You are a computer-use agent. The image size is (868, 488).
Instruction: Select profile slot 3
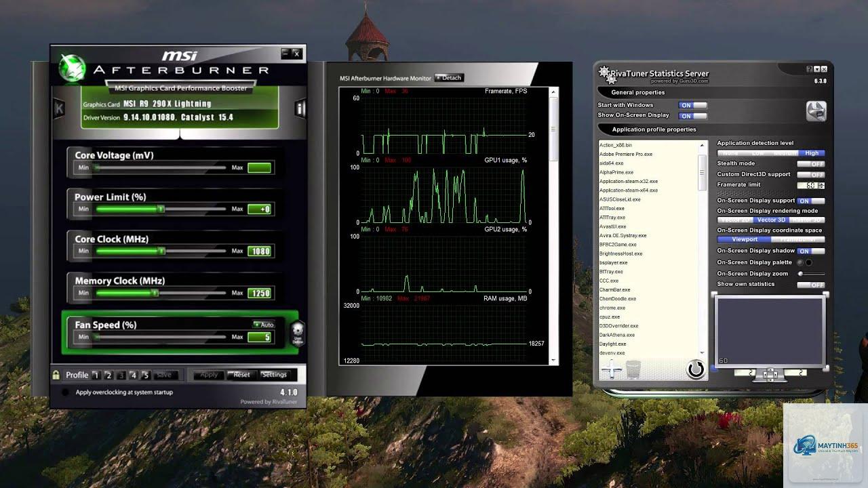pos(121,375)
